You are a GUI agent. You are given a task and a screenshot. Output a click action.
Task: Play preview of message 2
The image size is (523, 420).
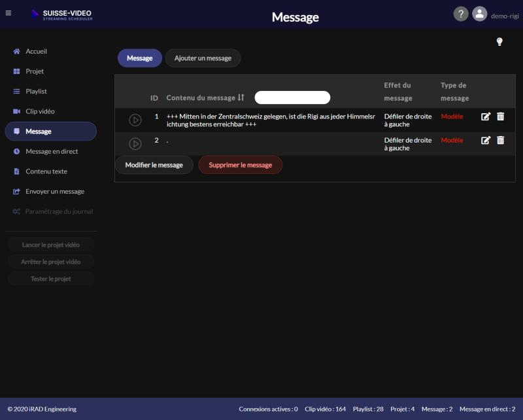[x=135, y=144]
